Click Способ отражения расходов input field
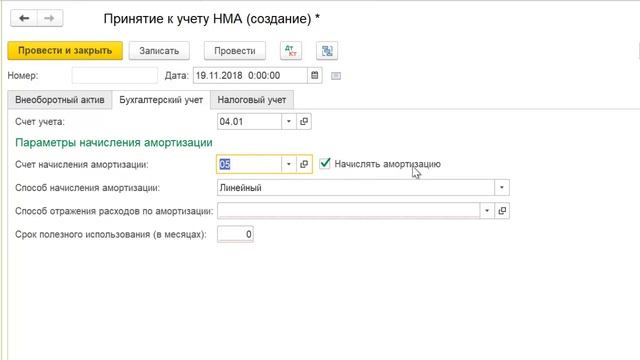 click(349, 211)
